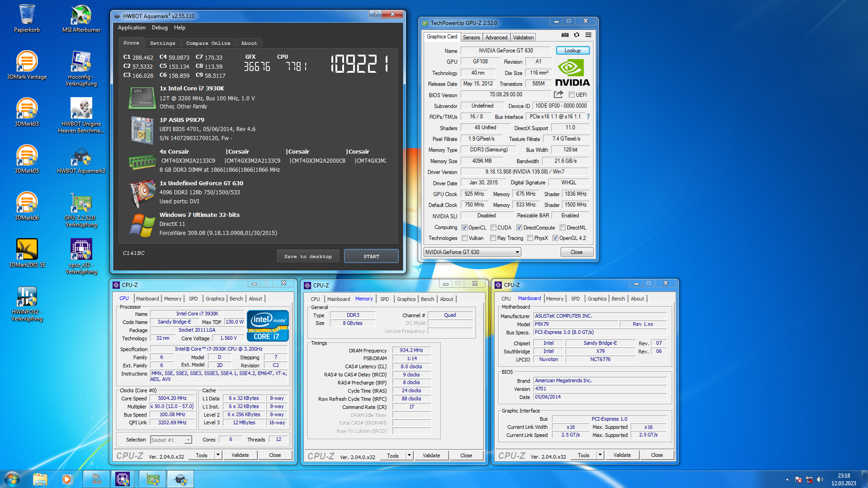Switch to Settings tab in Aquamark3
The width and height of the screenshot is (868, 488).
tap(162, 43)
